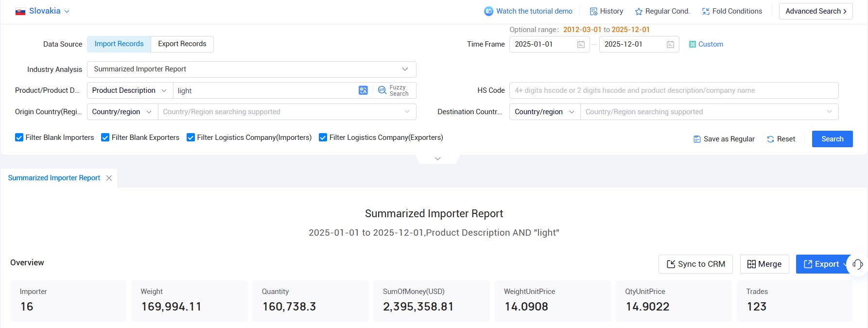Click the start date 2025-01-01 field
This screenshot has width=868, height=328.
[549, 44]
